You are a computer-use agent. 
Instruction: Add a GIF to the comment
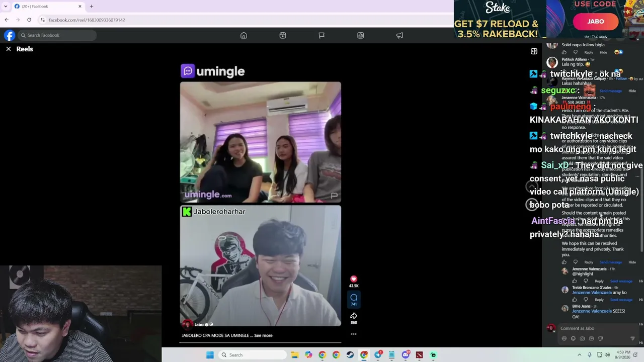591,338
